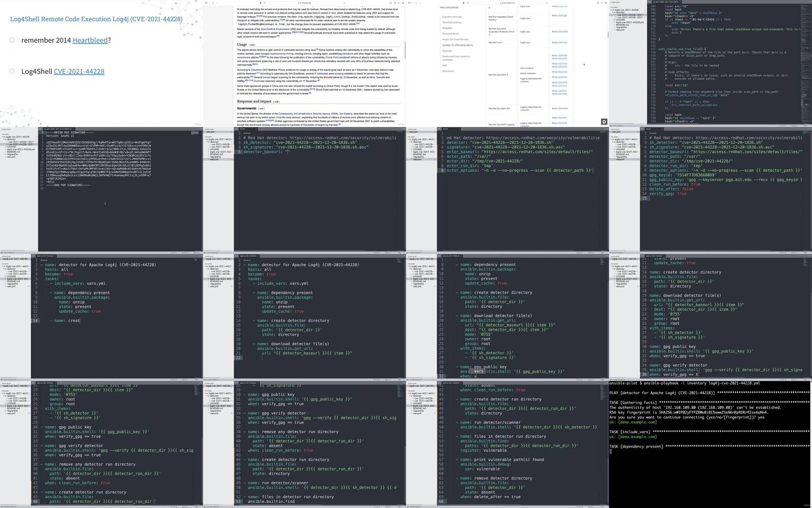The height and width of the screenshot is (508, 812).
Task: Open 'Executive summary' in Red Hat page navigation
Action: pyautogui.click(x=452, y=17)
